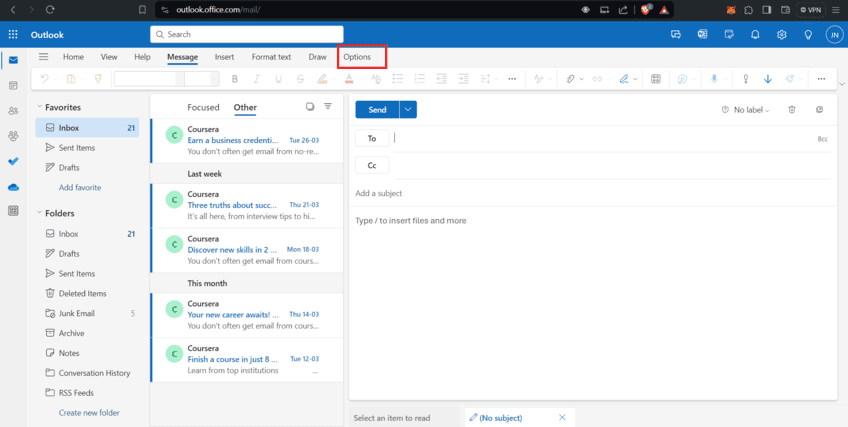Apply text highlight color
This screenshot has width=848, height=427.
[322, 79]
